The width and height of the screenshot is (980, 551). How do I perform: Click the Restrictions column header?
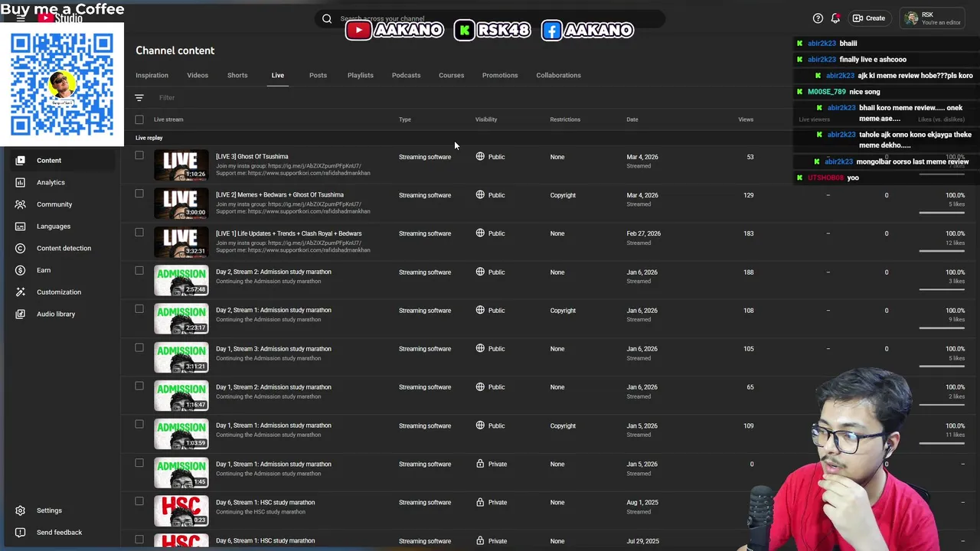click(x=565, y=119)
